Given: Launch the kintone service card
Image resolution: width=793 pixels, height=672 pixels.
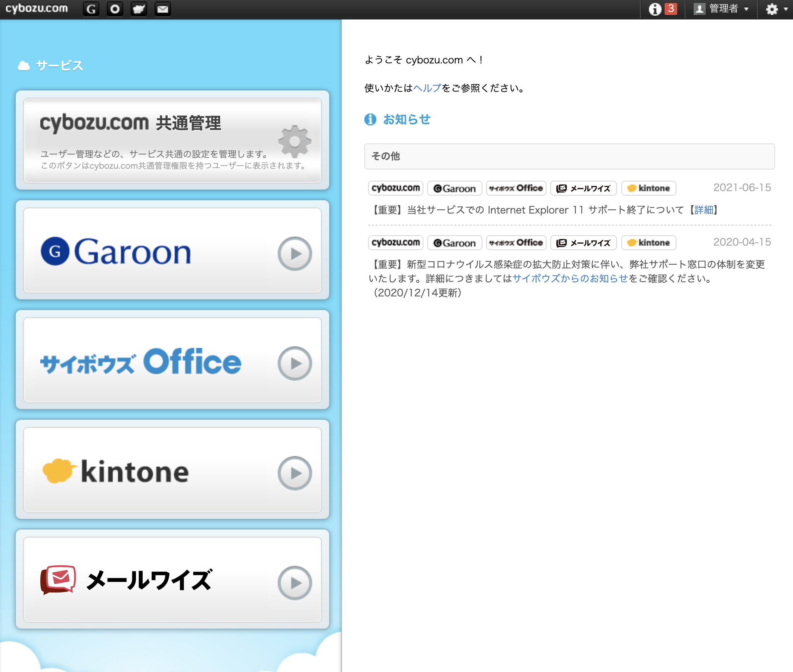Looking at the screenshot, I should pyautogui.click(x=172, y=470).
